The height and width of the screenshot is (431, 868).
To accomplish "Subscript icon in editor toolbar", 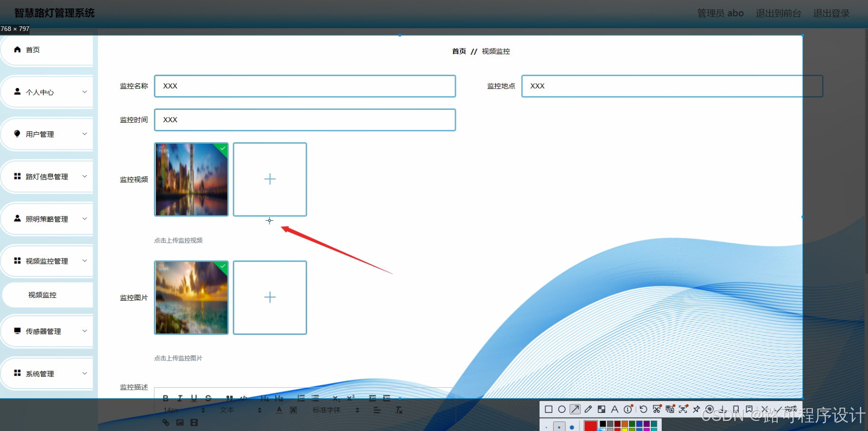I will pyautogui.click(x=336, y=399).
